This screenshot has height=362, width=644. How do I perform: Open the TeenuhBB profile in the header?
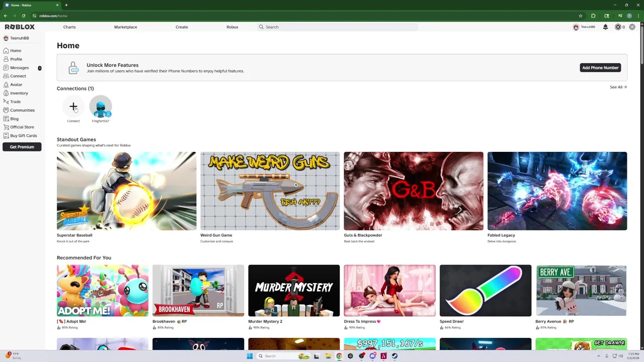(584, 27)
